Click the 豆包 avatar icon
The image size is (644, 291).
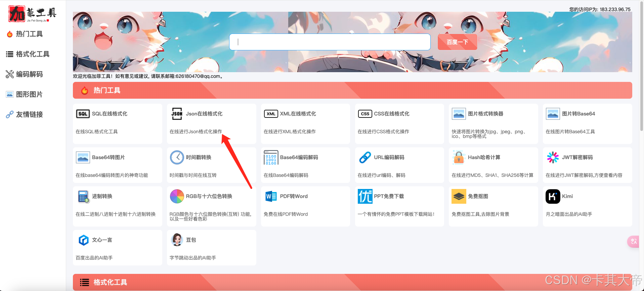point(177,240)
